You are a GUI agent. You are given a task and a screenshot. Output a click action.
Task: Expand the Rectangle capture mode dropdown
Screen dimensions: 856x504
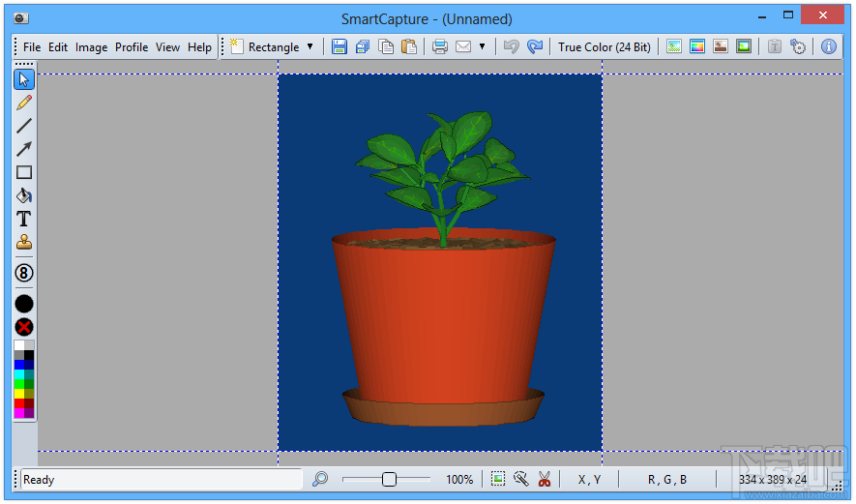[310, 46]
